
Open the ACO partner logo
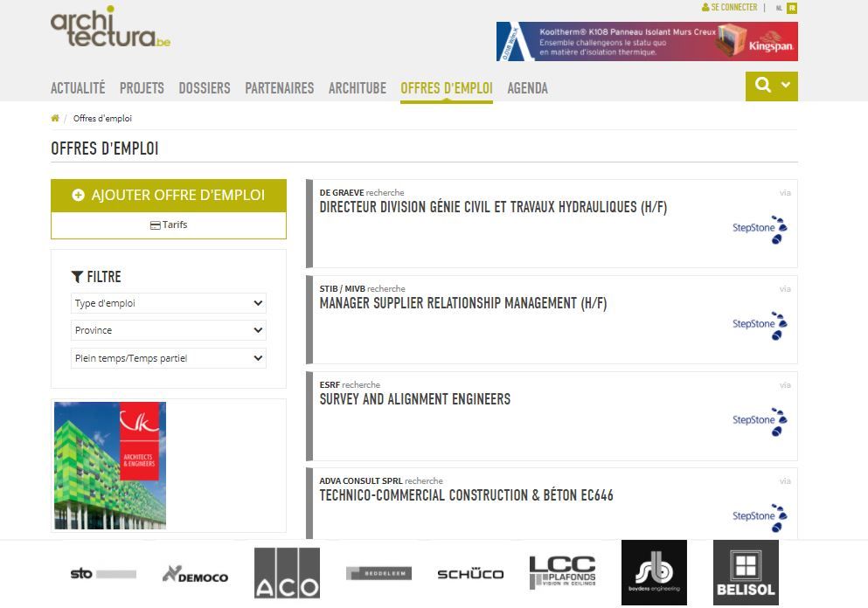tap(287, 573)
